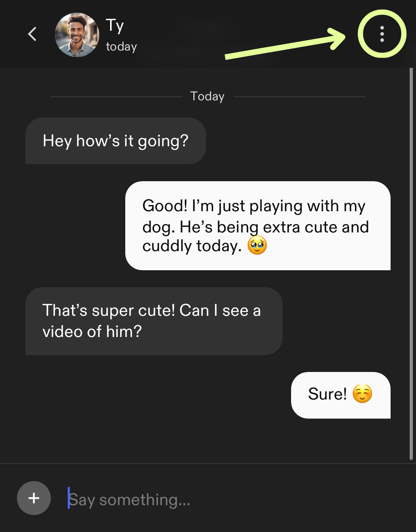The image size is (416, 532).
Task: Click the word 'video' in Ty's message
Action: coord(62,332)
